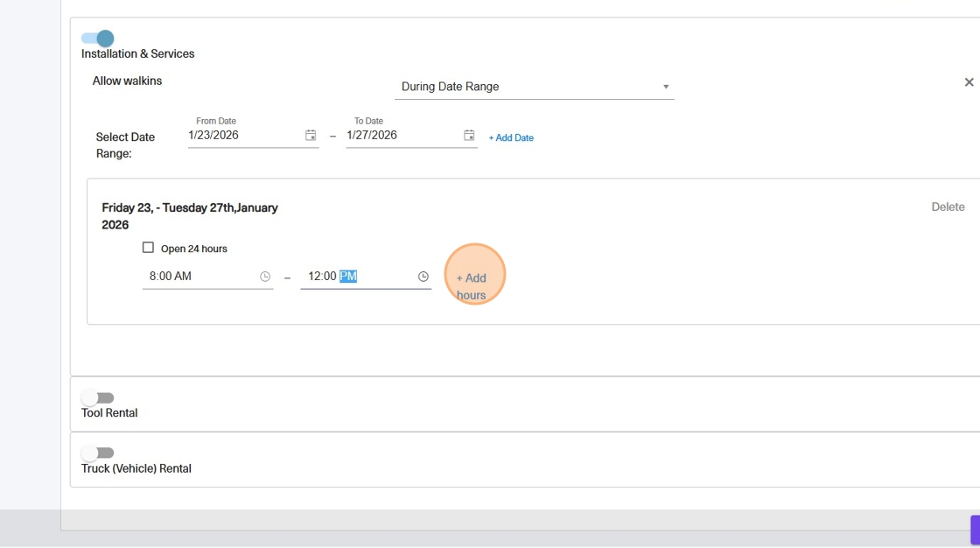
Task: Remove the Allow walkins row with X
Action: tap(969, 82)
